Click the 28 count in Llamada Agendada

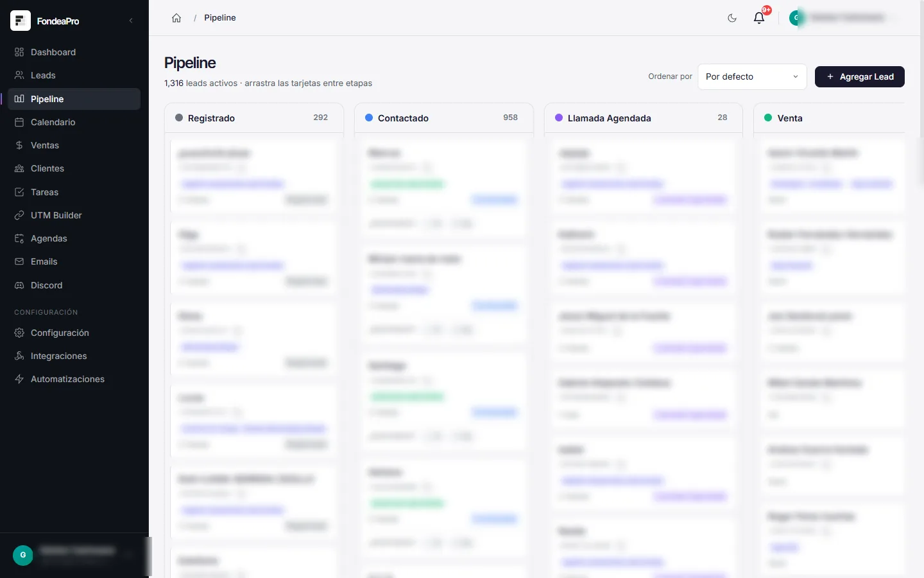click(723, 118)
